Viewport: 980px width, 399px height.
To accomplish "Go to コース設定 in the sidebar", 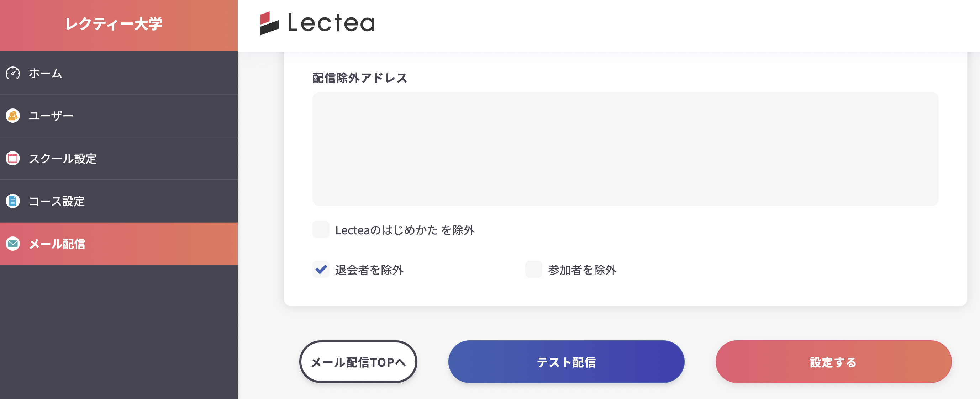I will (57, 201).
